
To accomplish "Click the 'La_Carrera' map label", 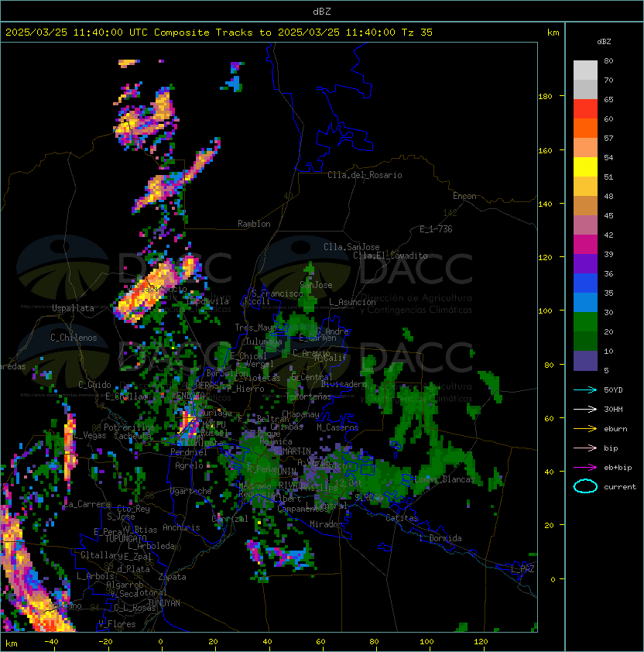I will 87,504.
